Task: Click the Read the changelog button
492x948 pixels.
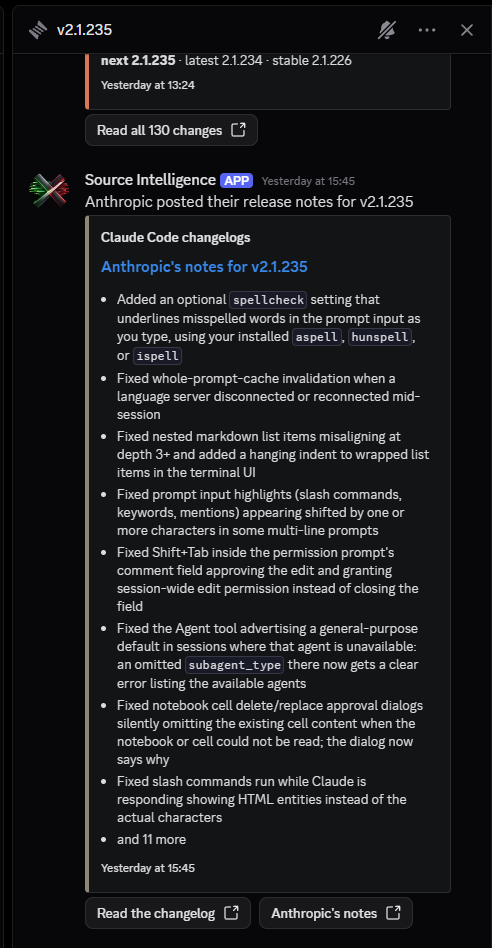Action: (x=168, y=913)
